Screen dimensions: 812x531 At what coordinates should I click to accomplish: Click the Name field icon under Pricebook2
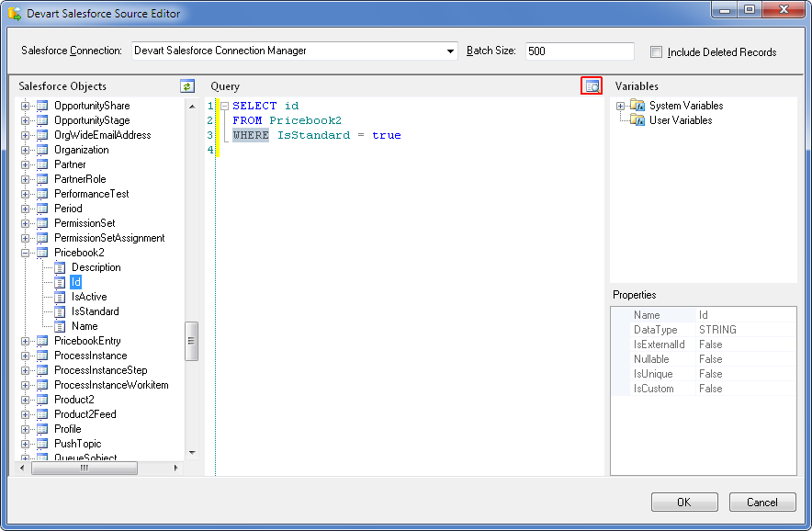coord(60,326)
